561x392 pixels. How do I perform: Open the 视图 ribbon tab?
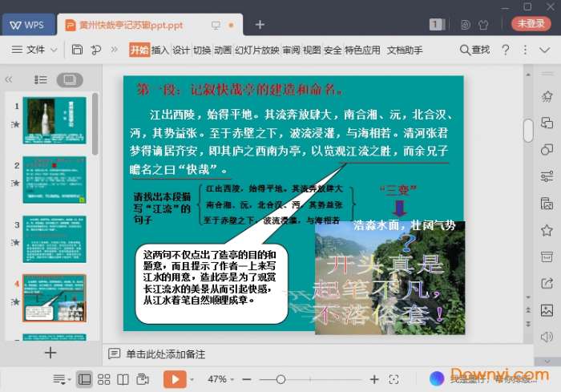coord(312,50)
